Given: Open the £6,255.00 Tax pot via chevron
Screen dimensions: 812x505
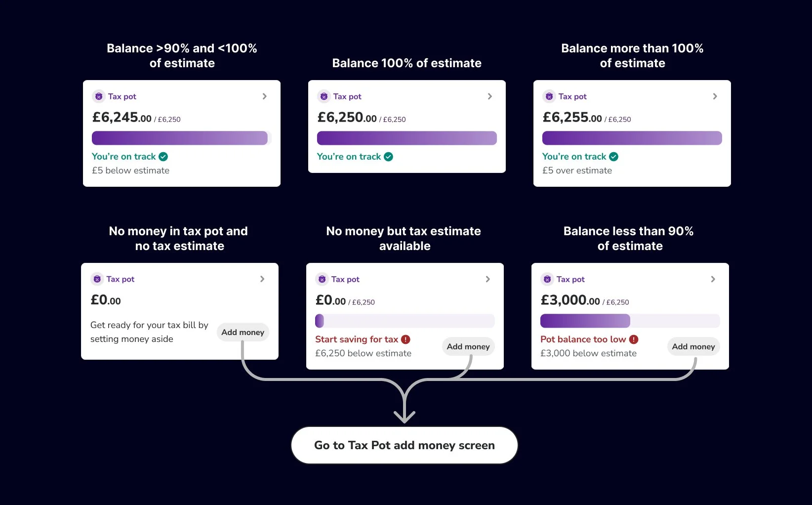Looking at the screenshot, I should (715, 96).
